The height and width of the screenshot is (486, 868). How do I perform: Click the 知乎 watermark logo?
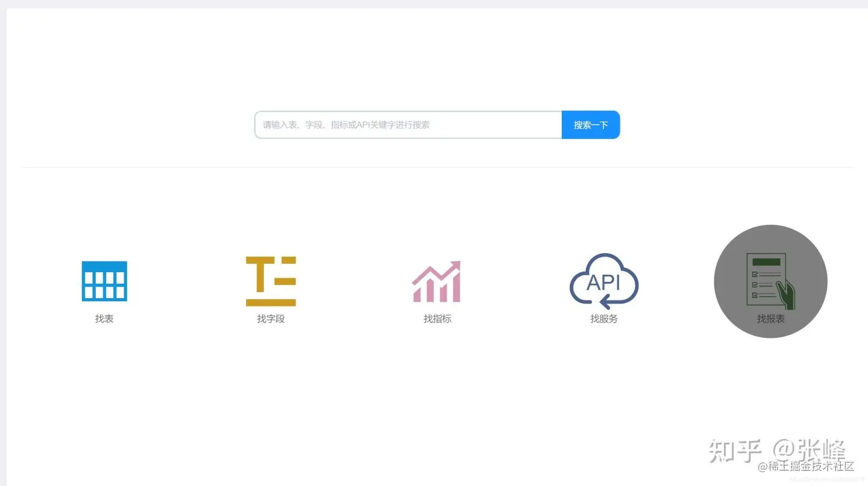click(735, 451)
